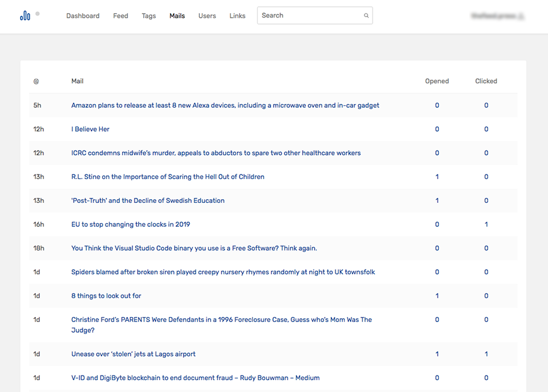The width and height of the screenshot is (548, 392).
Task: Click the 18h timestamp in the Visual Studio row
Action: 39,248
